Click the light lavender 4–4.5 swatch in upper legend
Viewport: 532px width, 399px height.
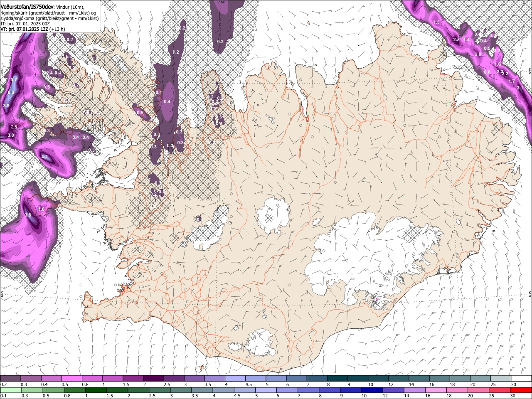pyautogui.click(x=235, y=378)
